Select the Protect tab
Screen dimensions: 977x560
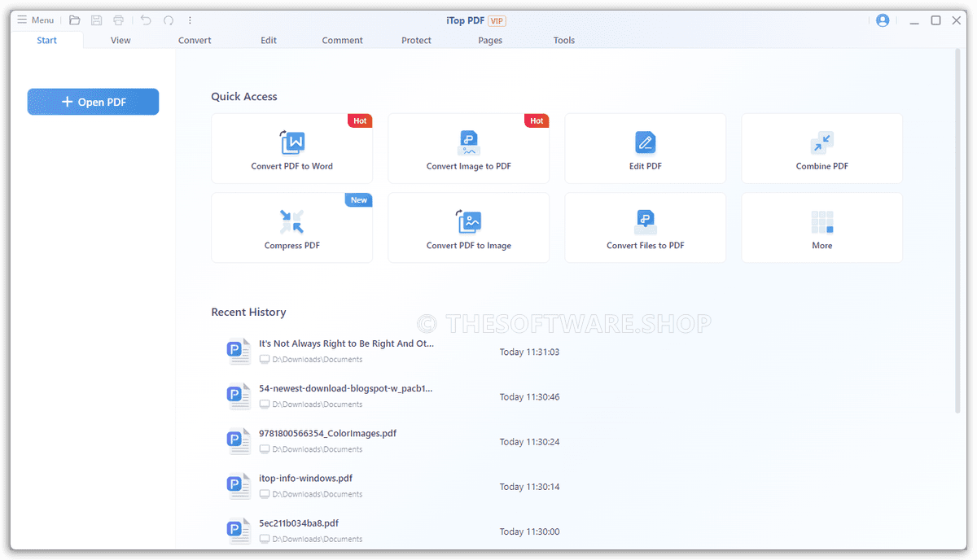416,40
